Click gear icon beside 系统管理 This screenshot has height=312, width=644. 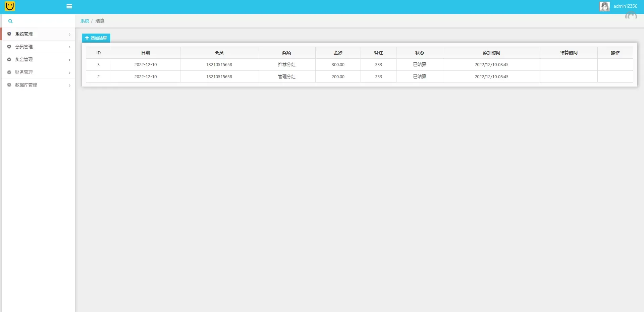coord(9,34)
